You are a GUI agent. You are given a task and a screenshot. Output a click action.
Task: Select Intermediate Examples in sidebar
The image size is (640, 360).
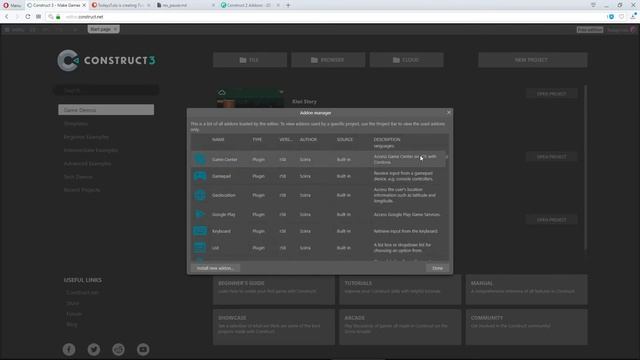pyautogui.click(x=91, y=150)
